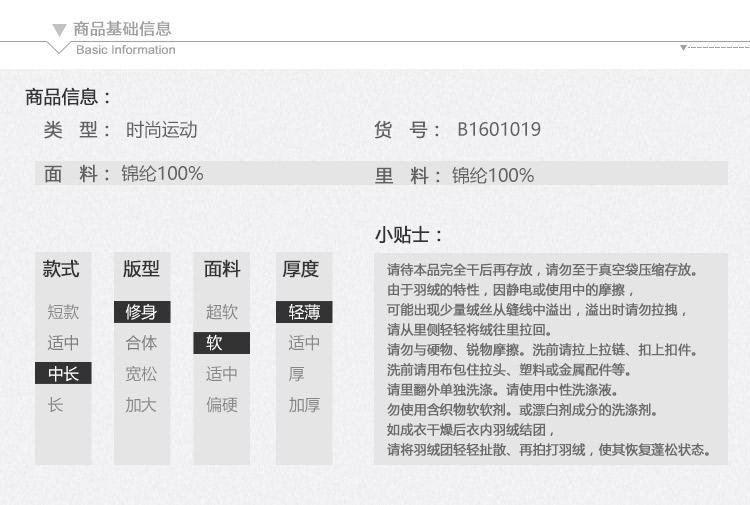Image resolution: width=750 pixels, height=505 pixels.
Task: Pick the highlighted 软 fabric option
Action: tap(221, 343)
